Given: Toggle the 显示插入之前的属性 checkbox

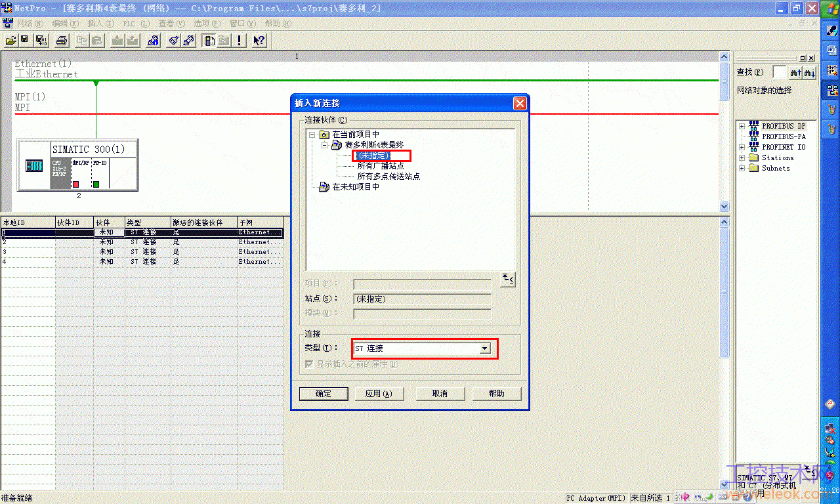Looking at the screenshot, I should click(309, 364).
